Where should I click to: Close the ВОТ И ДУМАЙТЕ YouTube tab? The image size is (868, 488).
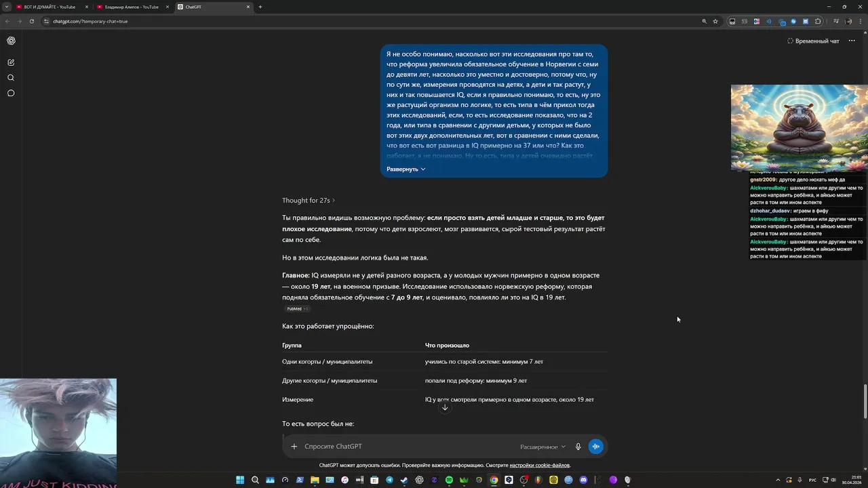[86, 7]
